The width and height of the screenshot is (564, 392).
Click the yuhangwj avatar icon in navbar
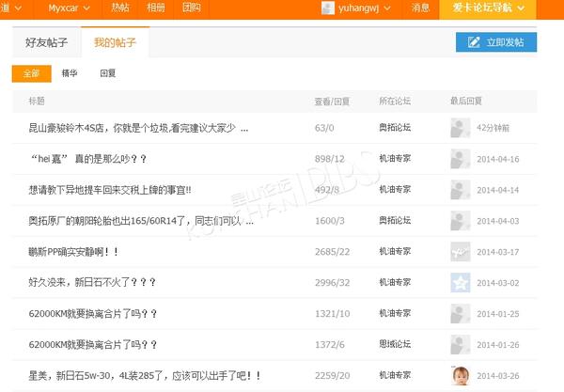(x=328, y=8)
